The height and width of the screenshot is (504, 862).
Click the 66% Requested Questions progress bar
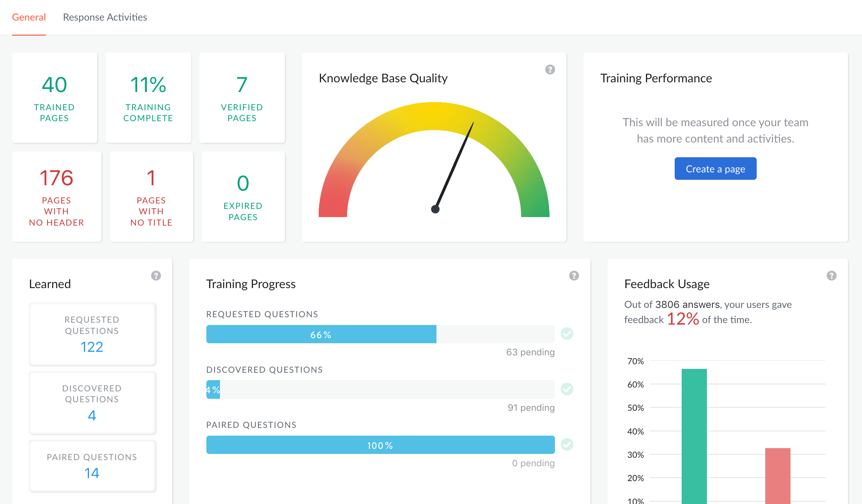click(x=321, y=334)
